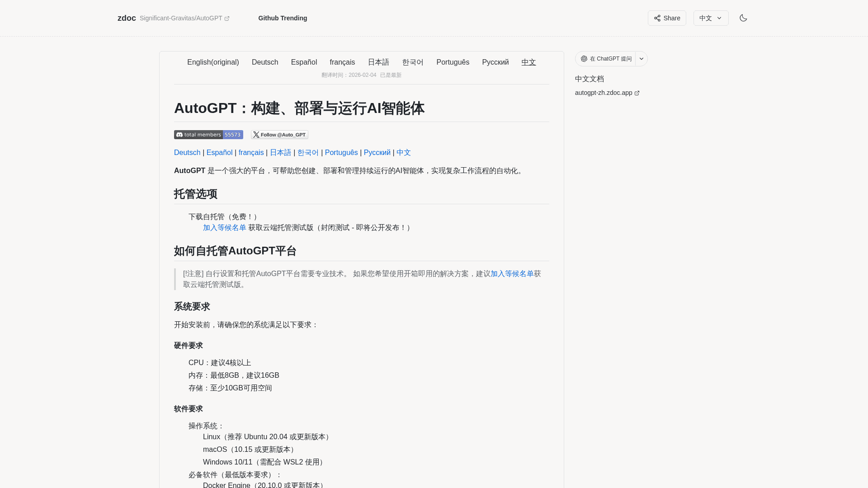Open the 中文 language dropdown
The height and width of the screenshot is (488, 868).
click(x=710, y=18)
